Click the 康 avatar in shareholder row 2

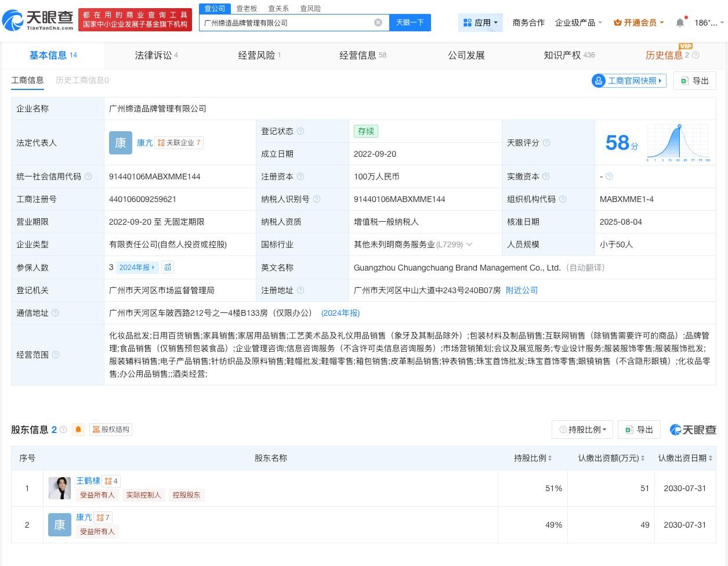coord(60,525)
